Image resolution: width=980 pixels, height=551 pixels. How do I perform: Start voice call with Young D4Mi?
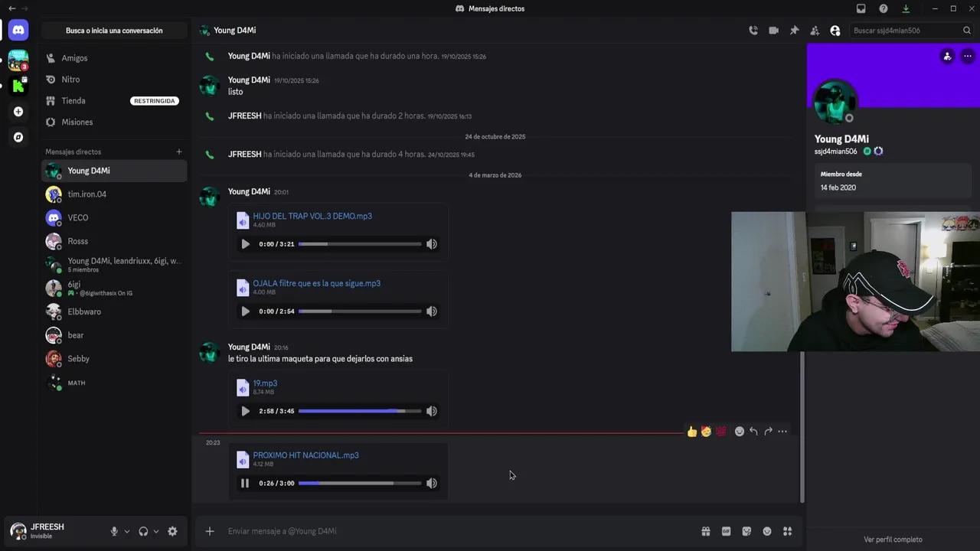point(753,31)
